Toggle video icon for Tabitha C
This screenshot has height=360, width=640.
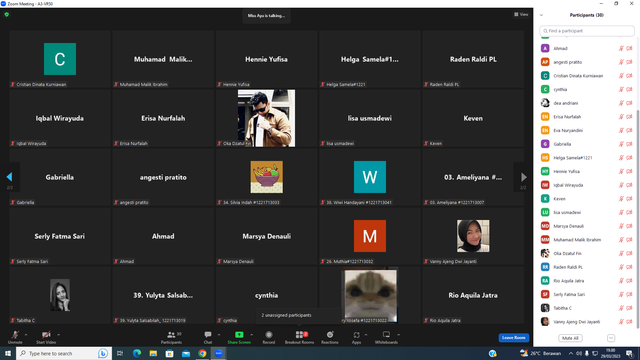coord(629,308)
